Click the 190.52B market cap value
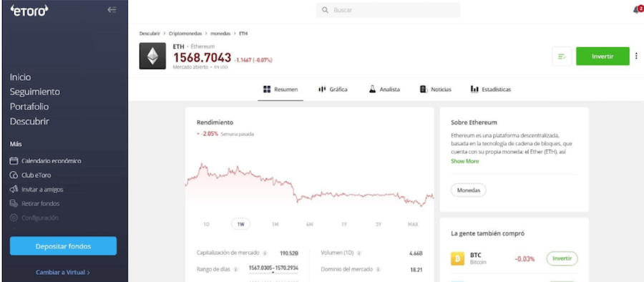 coord(289,253)
